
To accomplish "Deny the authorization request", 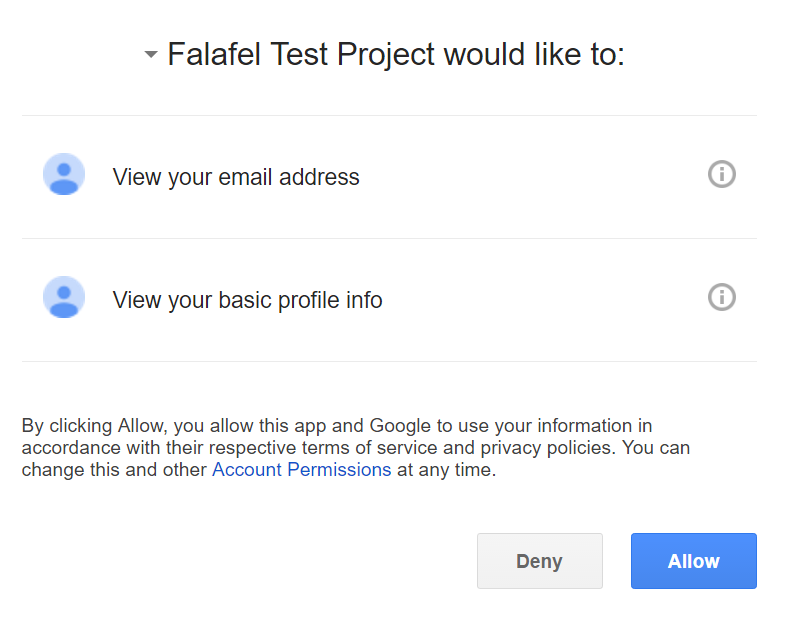I will tap(539, 561).
